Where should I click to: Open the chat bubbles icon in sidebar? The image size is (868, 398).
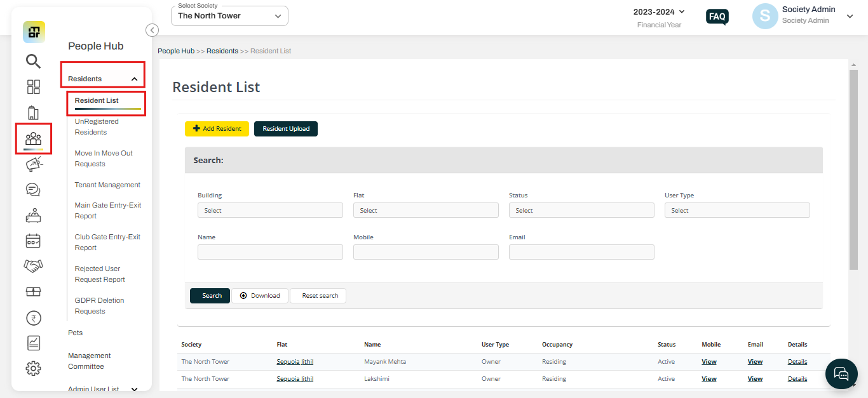tap(33, 190)
